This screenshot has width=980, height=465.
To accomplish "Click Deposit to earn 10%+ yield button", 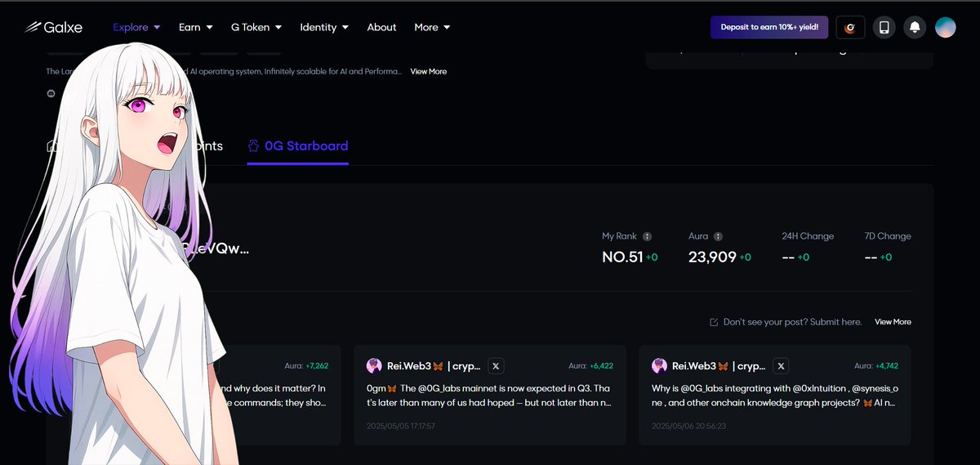I will [x=770, y=27].
